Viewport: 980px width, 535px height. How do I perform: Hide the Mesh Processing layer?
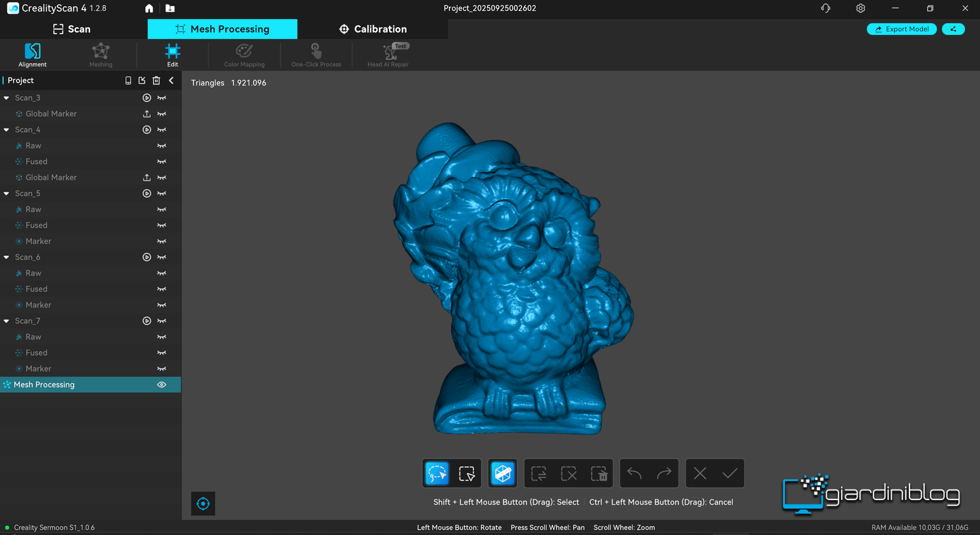(x=162, y=384)
